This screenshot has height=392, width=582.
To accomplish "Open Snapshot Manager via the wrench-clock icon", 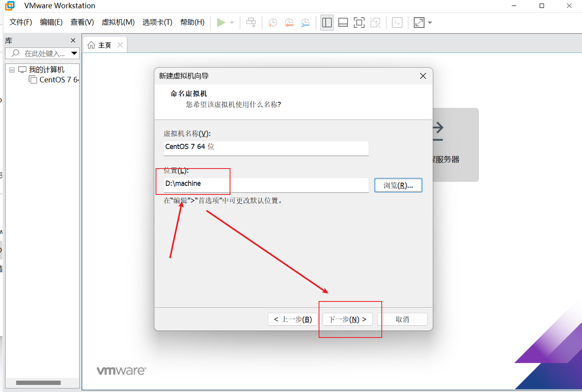I will coord(305,22).
